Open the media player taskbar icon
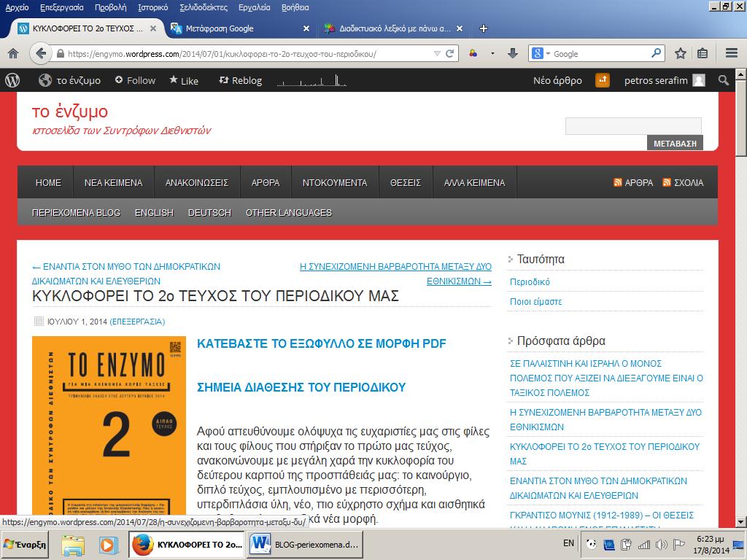747x560 pixels. 109,545
